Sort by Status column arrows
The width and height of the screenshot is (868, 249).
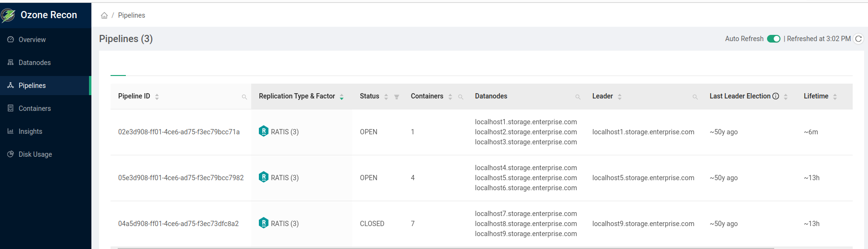(x=386, y=97)
